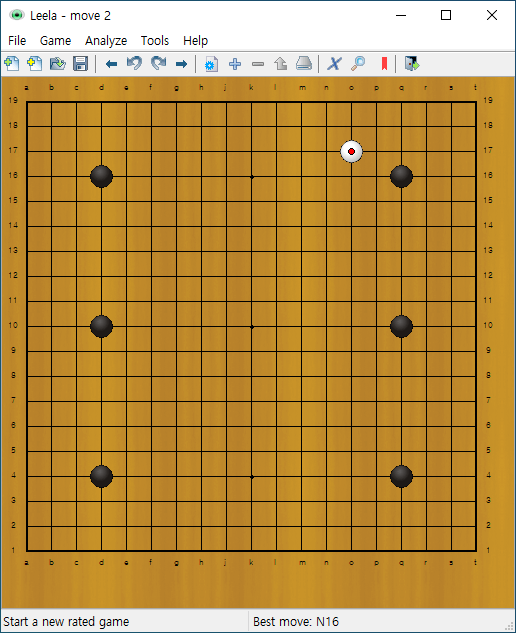This screenshot has width=516, height=633.
Task: Click the new rated game icon with yellow plus
Action: click(35, 64)
